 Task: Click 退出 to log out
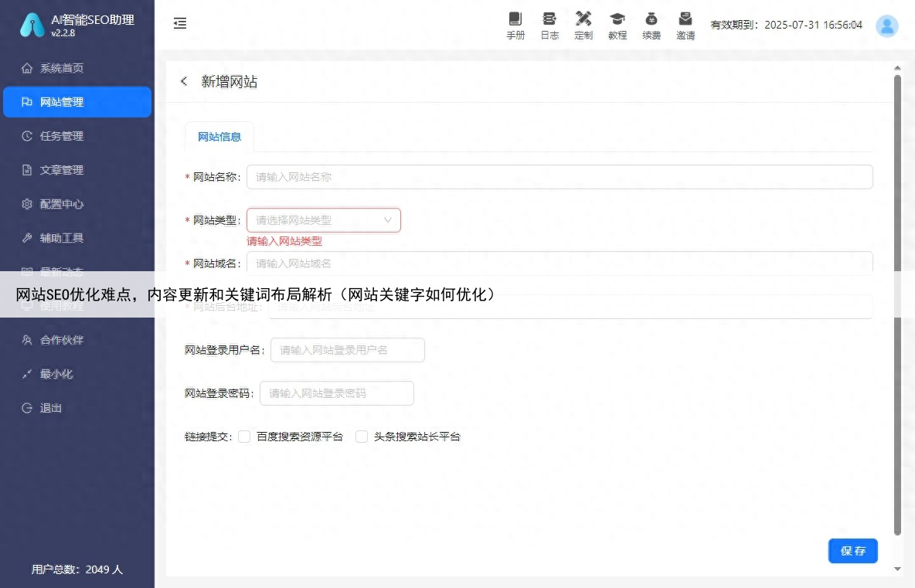pos(51,408)
